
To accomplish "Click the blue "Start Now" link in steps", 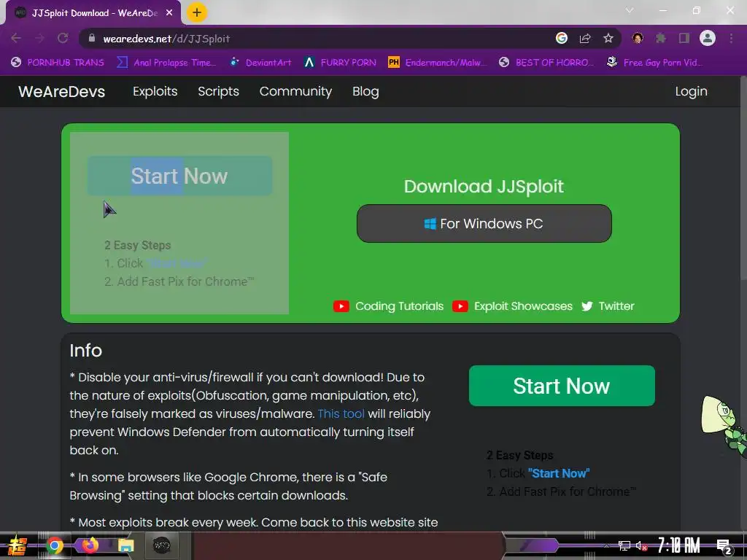I will [x=559, y=473].
